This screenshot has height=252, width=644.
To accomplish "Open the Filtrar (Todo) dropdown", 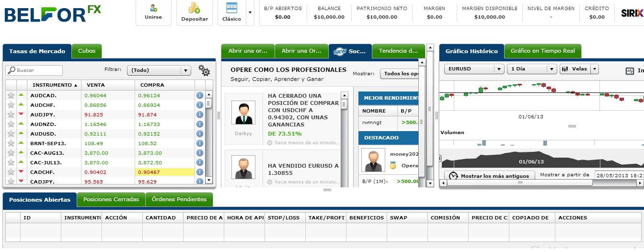I will pyautogui.click(x=159, y=70).
